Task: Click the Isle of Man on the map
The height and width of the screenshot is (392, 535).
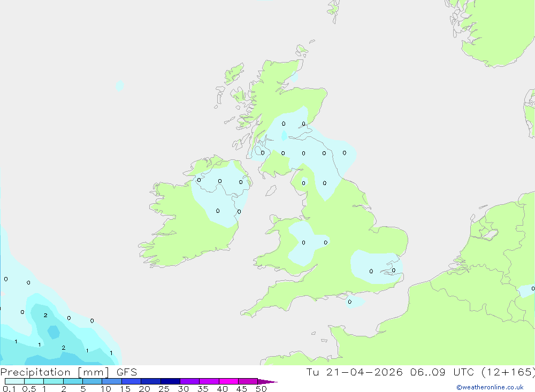Action: coord(271,190)
